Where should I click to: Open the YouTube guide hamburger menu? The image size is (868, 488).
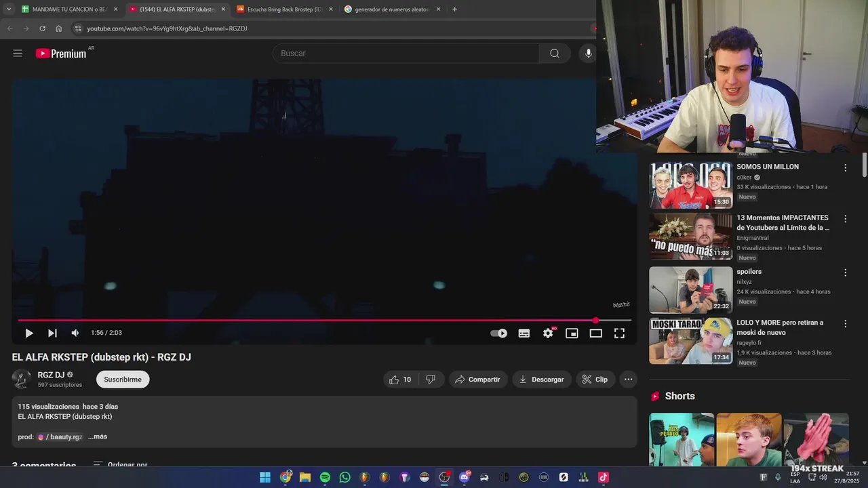18,54
